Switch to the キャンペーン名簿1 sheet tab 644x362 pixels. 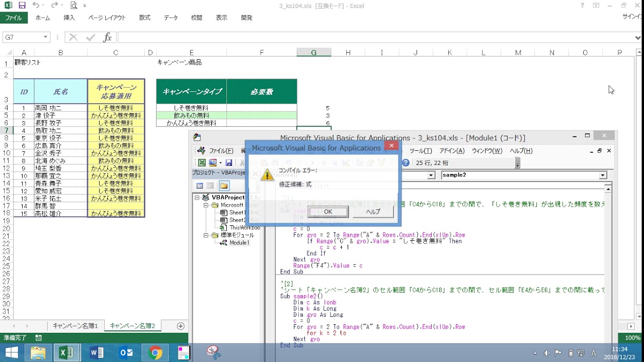[75, 326]
